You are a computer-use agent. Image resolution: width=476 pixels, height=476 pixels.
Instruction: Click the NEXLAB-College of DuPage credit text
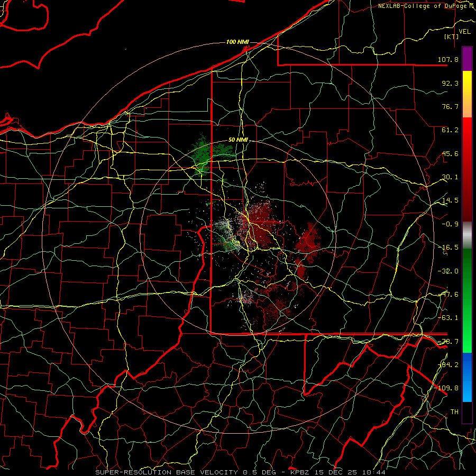pyautogui.click(x=425, y=6)
